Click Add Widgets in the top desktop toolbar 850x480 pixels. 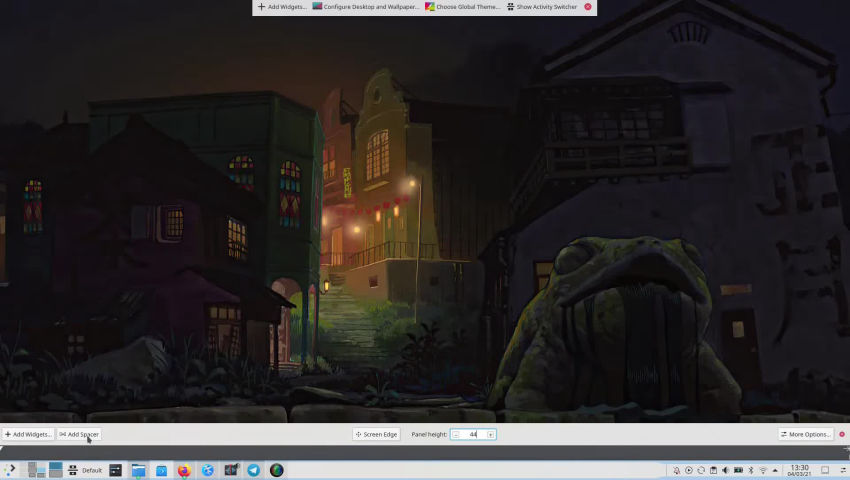(282, 7)
